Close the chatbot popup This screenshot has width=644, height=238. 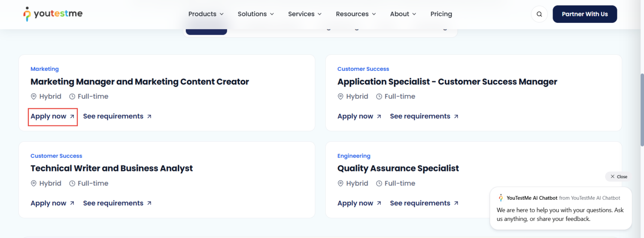click(x=618, y=177)
